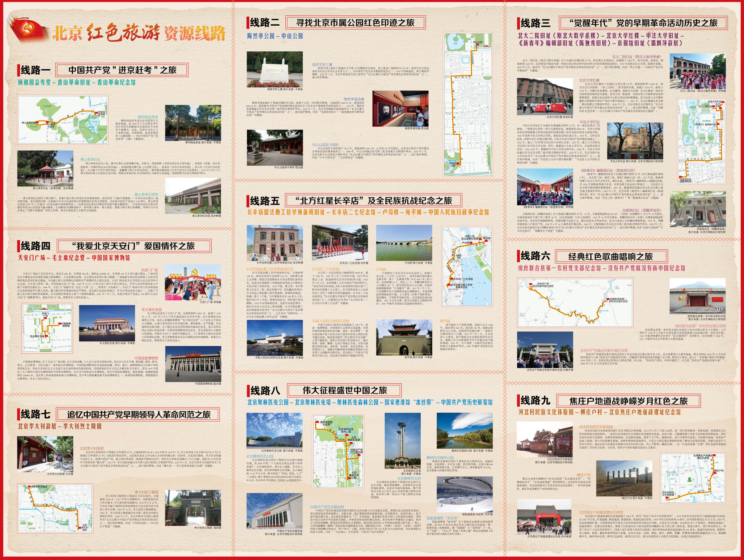Click the 宛平城 gate tower photo
744x560 pixels.
coord(404,338)
